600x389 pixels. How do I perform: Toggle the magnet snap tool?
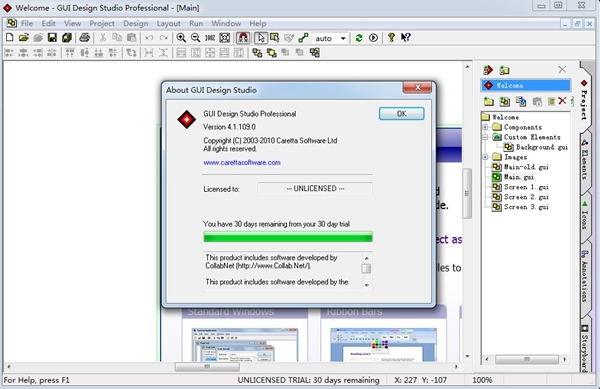point(243,37)
